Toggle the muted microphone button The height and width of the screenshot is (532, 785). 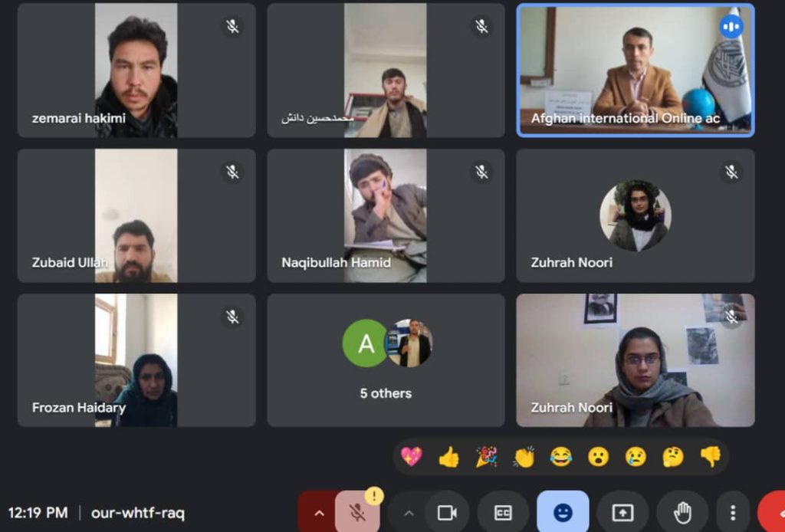357,513
